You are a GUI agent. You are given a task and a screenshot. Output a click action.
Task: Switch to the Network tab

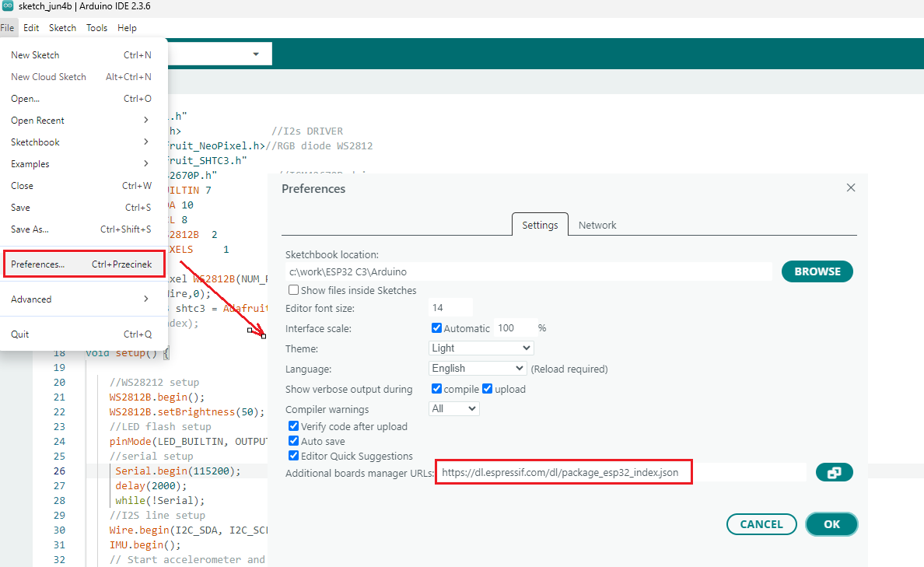coord(597,225)
